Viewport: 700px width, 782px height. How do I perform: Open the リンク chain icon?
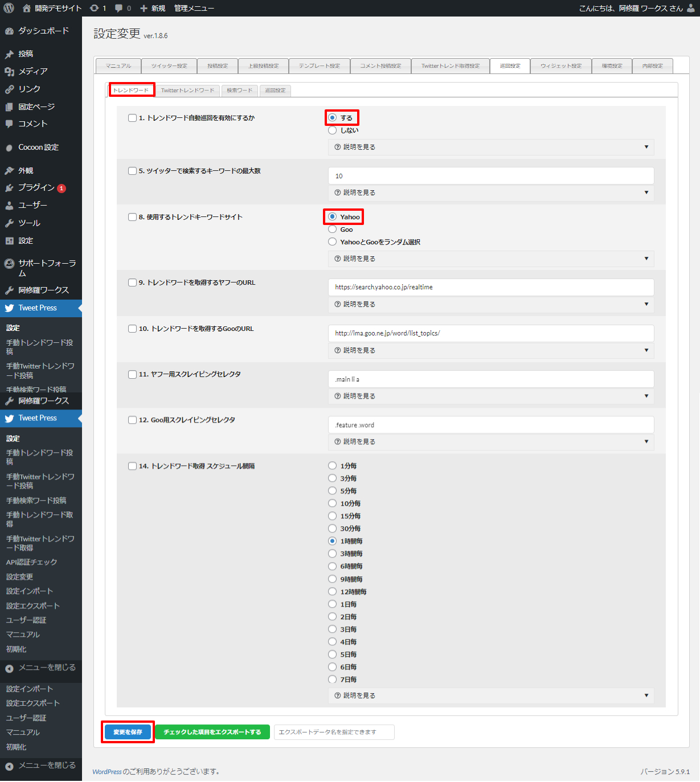click(9, 89)
